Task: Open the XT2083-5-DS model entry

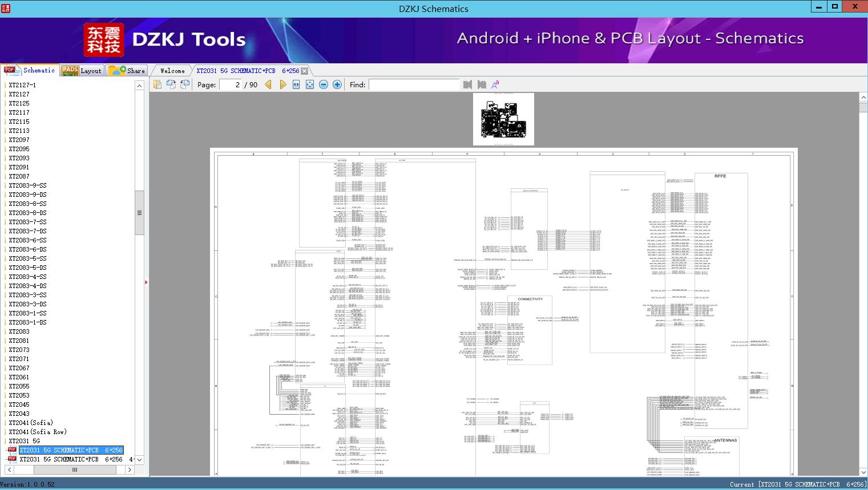Action: 27,268
